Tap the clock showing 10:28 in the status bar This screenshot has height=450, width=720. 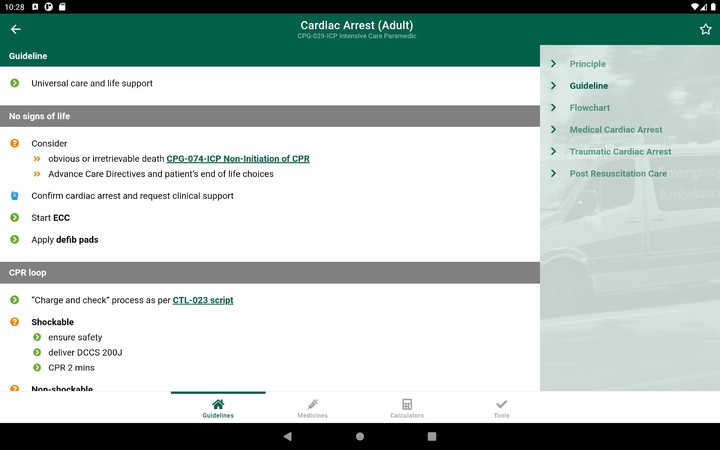tap(14, 7)
